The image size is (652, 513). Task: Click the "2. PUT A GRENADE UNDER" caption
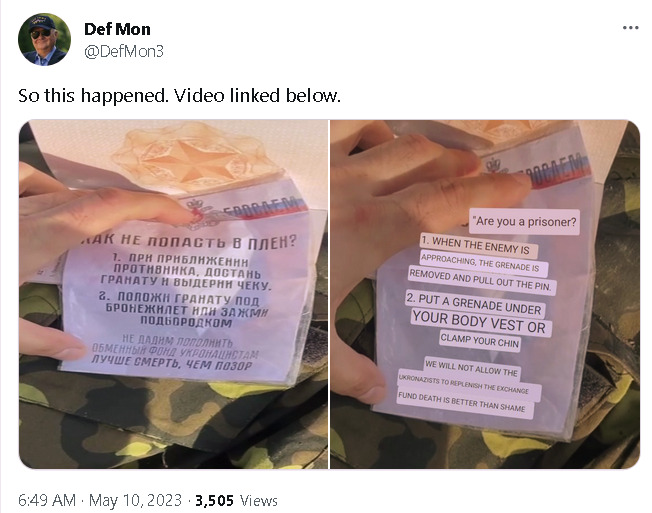point(474,304)
